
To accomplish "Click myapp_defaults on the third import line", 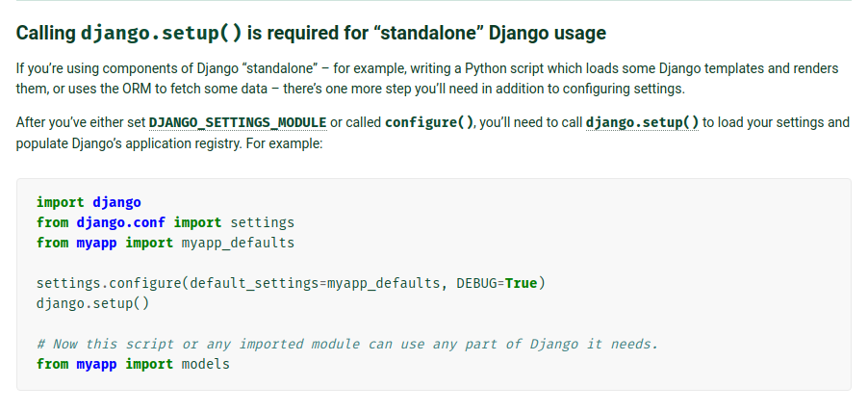I will tap(238, 243).
